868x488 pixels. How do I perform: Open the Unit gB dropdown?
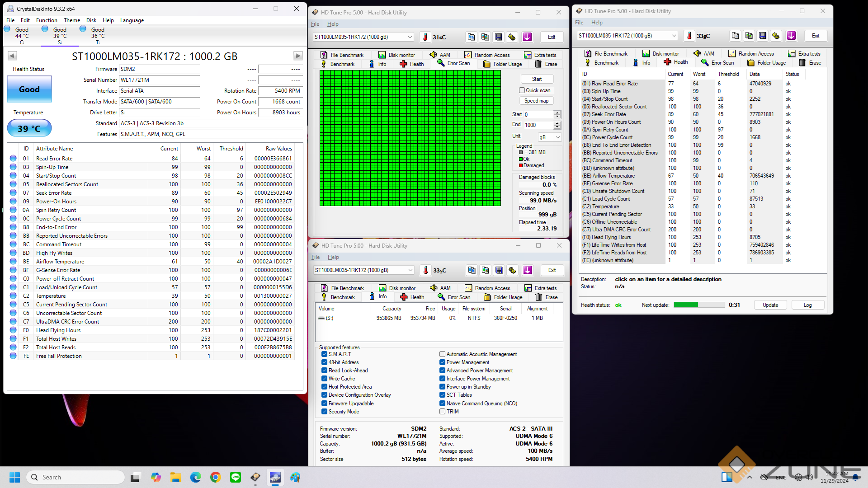(549, 137)
